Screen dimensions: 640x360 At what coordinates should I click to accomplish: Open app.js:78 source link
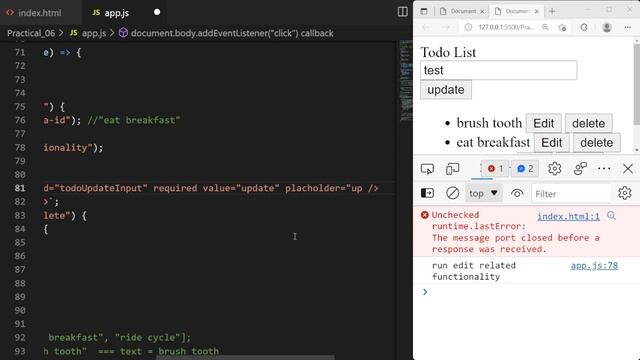click(x=594, y=266)
